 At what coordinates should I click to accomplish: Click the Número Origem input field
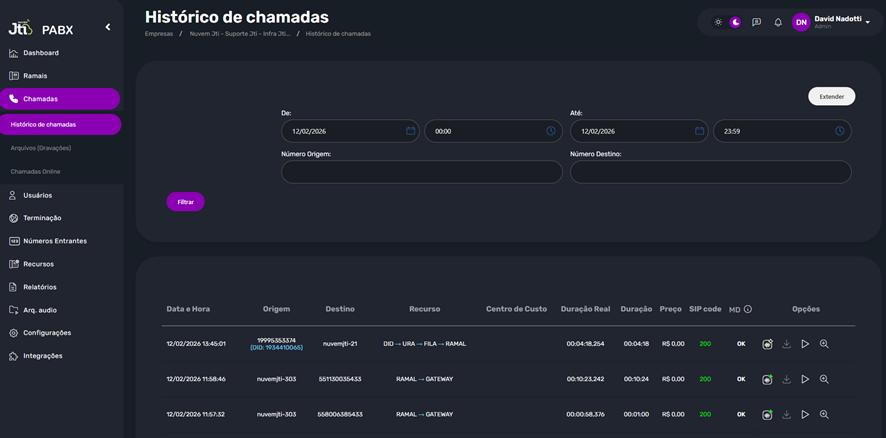click(x=421, y=172)
